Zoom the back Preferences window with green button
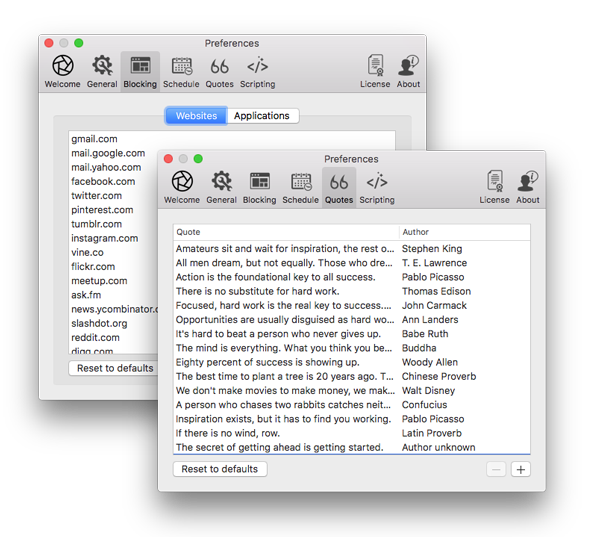600x537 pixels. click(x=79, y=43)
